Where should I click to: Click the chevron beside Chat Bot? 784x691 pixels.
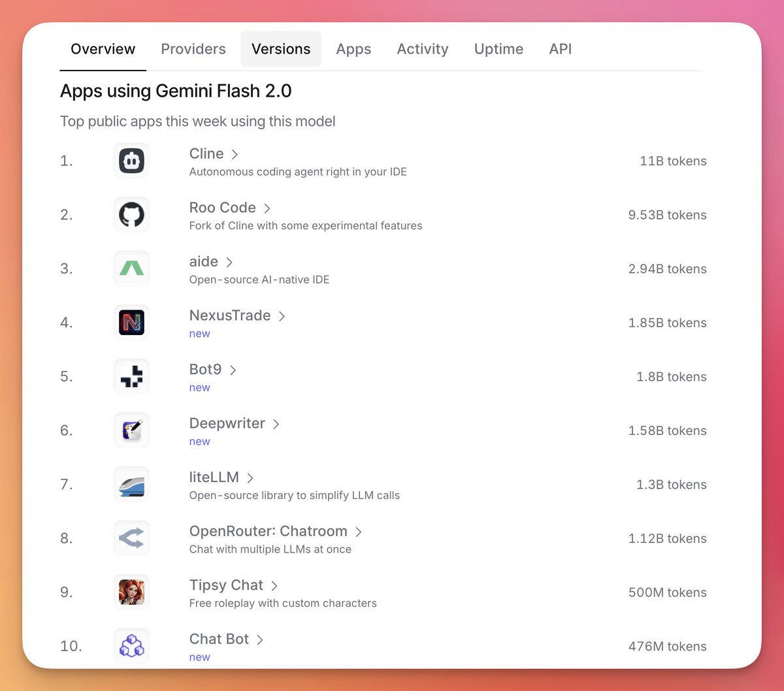click(259, 639)
